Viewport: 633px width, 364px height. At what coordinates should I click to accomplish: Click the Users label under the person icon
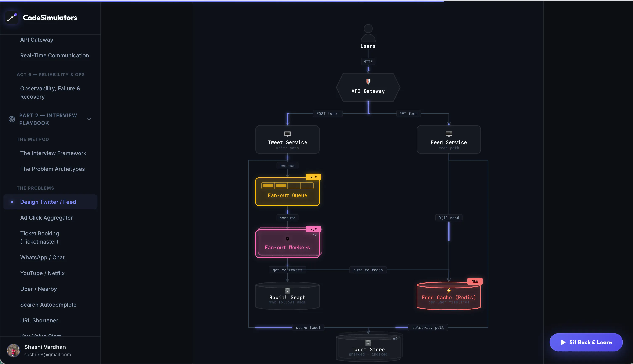tap(368, 46)
